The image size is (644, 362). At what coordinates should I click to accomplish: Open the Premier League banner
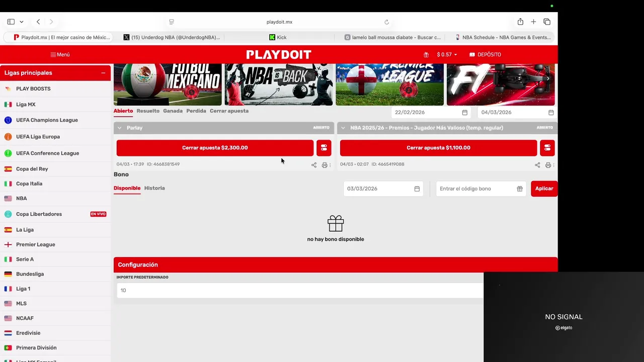point(390,84)
